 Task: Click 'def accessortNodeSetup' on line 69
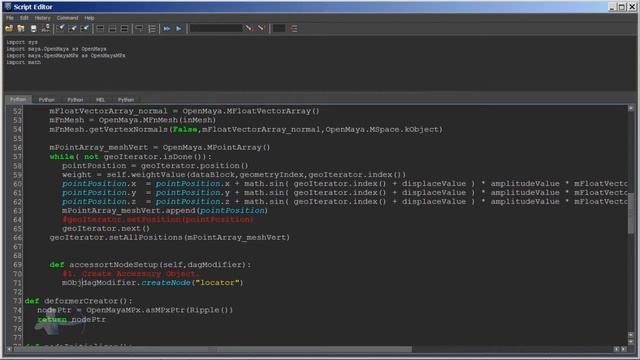(103, 265)
